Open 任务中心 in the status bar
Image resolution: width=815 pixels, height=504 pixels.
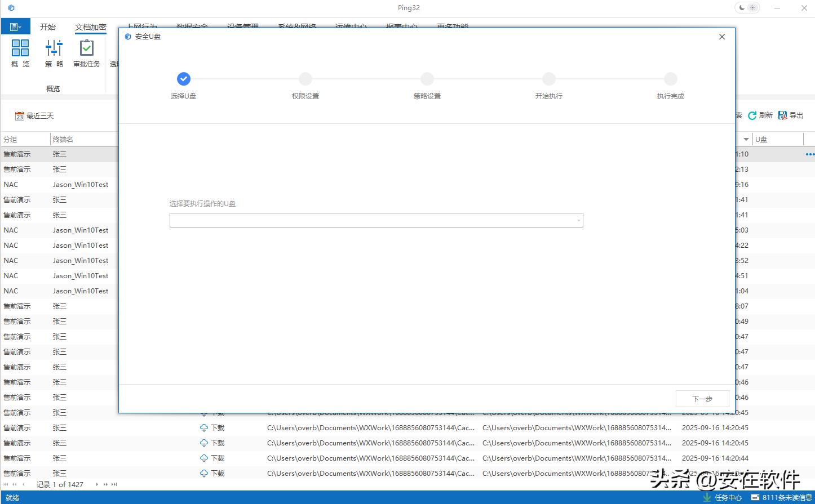(722, 497)
